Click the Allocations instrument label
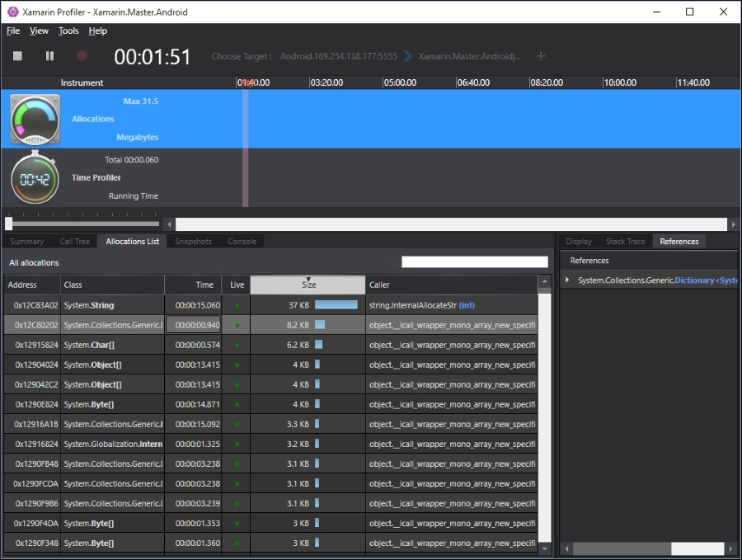The image size is (742, 560). pyautogui.click(x=93, y=119)
